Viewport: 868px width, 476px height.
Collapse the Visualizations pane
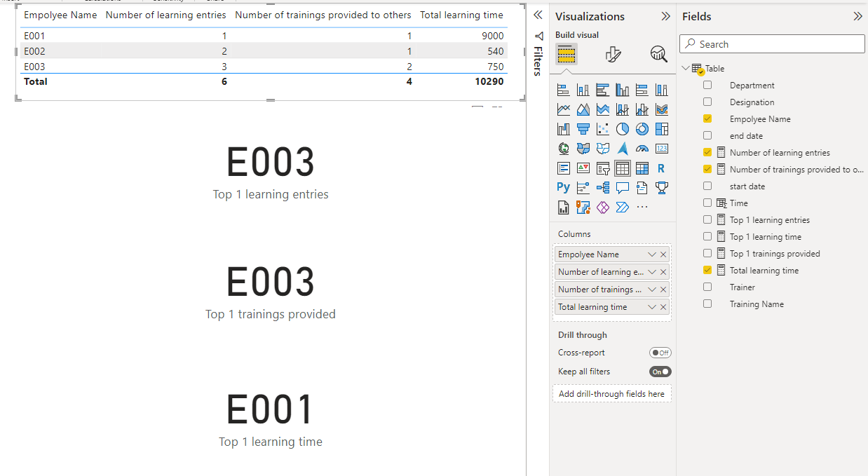[x=665, y=16]
